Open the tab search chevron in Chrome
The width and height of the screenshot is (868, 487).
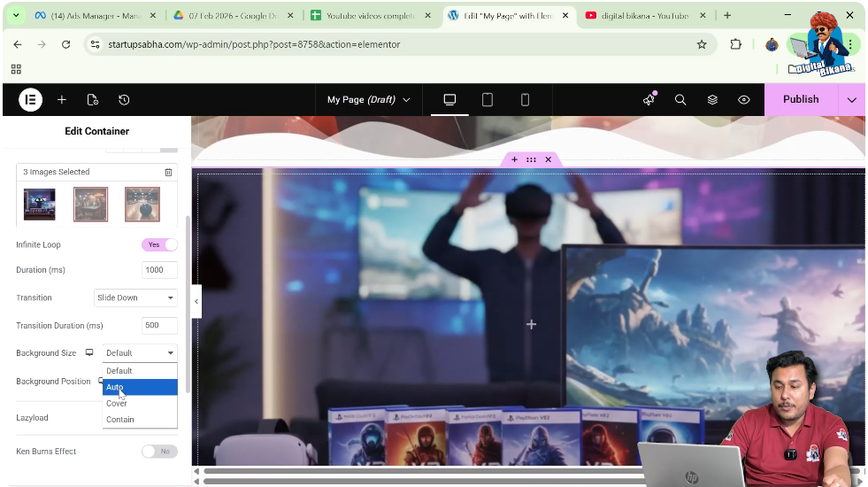coord(16,16)
